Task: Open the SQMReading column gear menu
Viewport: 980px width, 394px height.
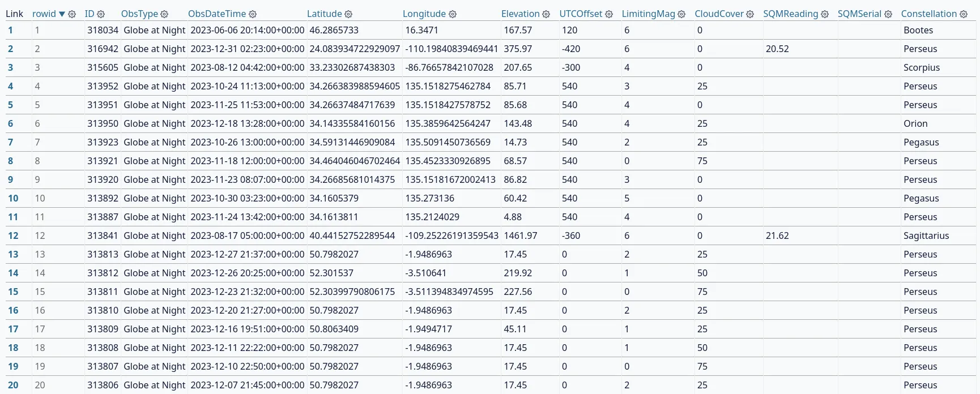Action: click(825, 14)
